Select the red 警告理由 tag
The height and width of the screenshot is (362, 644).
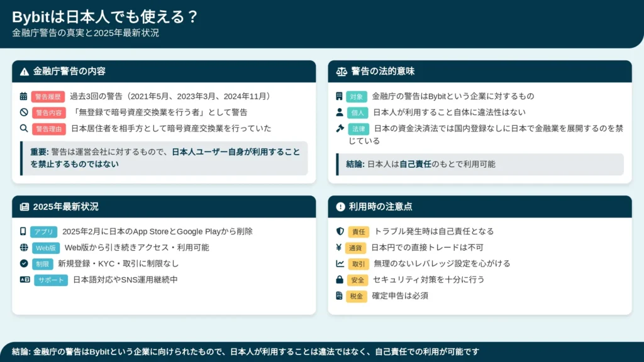click(49, 129)
